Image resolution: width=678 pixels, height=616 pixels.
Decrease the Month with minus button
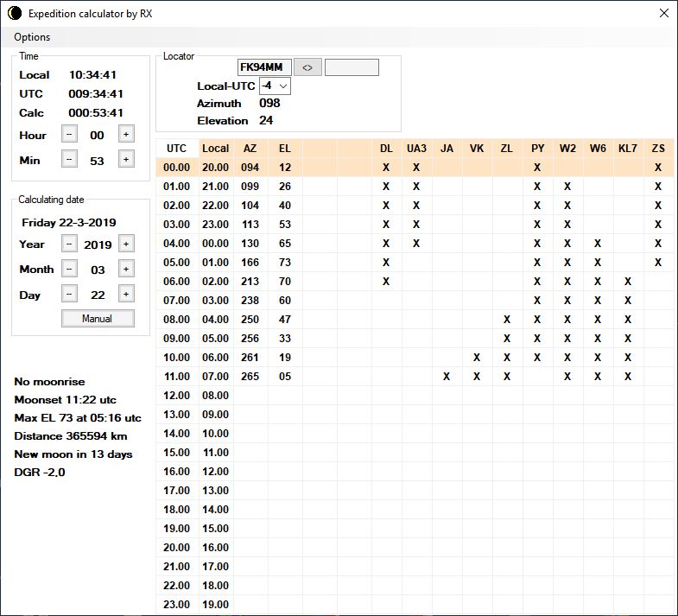(69, 269)
